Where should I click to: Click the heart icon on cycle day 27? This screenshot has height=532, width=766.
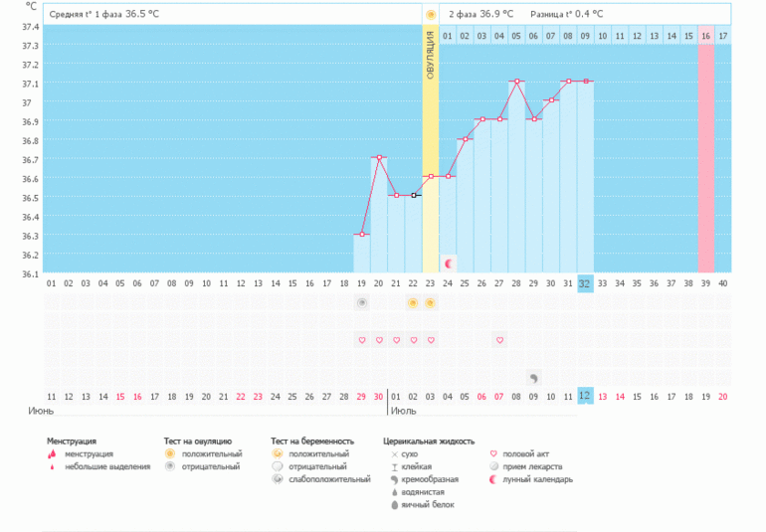[x=499, y=340]
